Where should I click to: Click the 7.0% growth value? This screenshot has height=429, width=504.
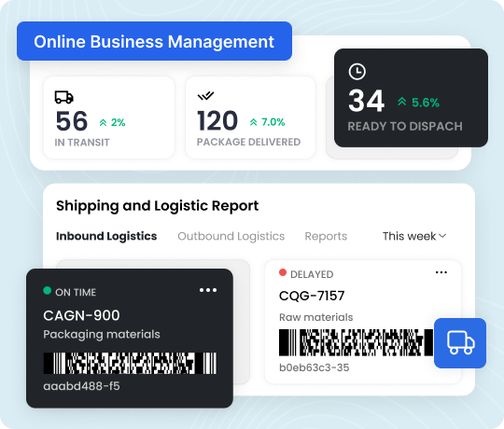point(273,122)
